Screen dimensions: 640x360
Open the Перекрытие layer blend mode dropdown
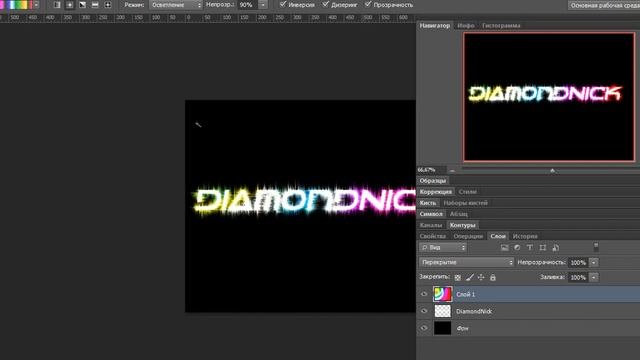click(x=467, y=262)
